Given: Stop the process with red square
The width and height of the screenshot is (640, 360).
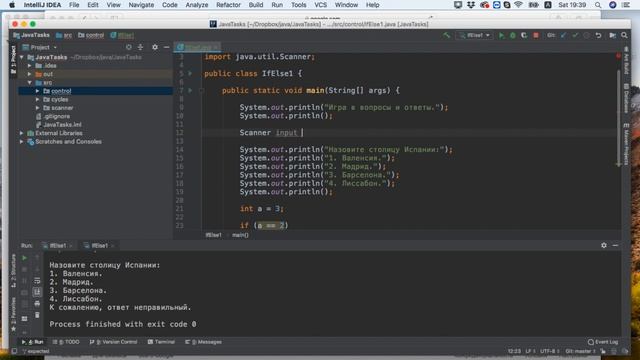Looking at the screenshot, I should [536, 36].
